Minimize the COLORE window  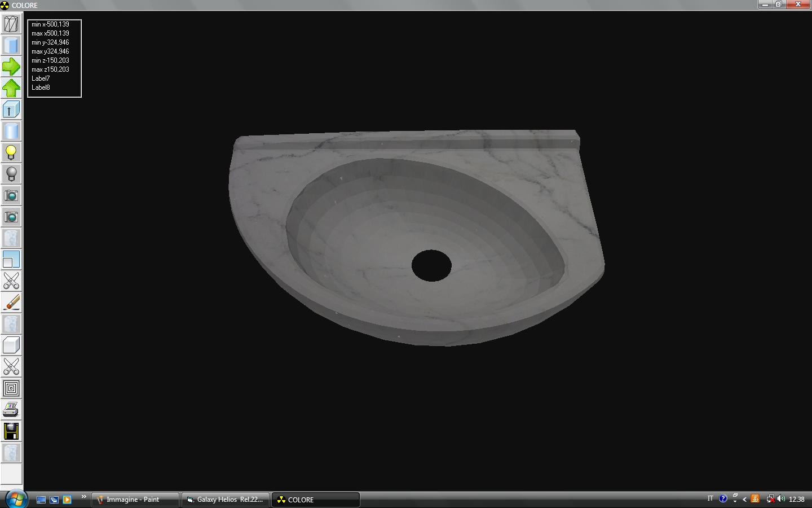point(765,5)
